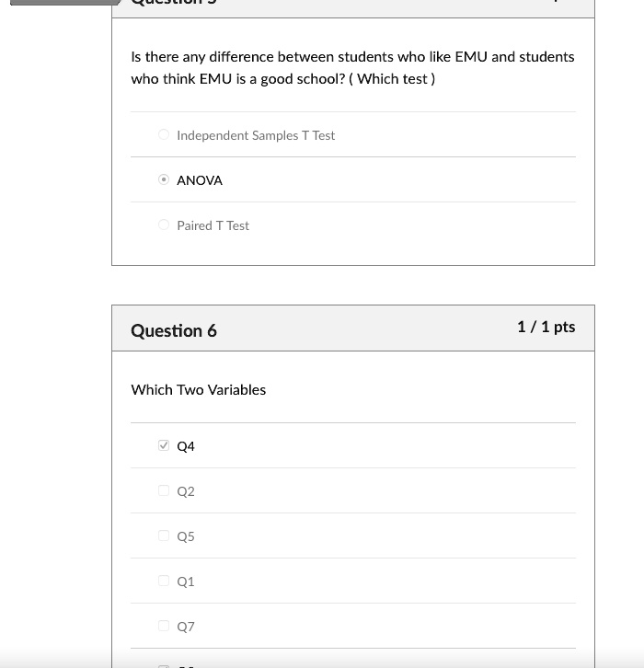The image size is (644, 668).
Task: Tick the Q2 checkbox
Action: point(164,491)
